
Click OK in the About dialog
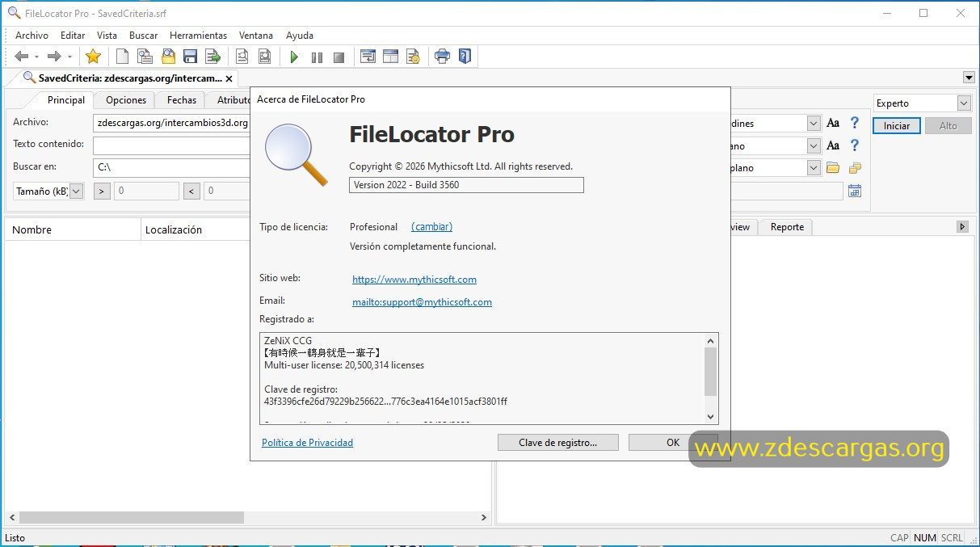click(x=673, y=443)
